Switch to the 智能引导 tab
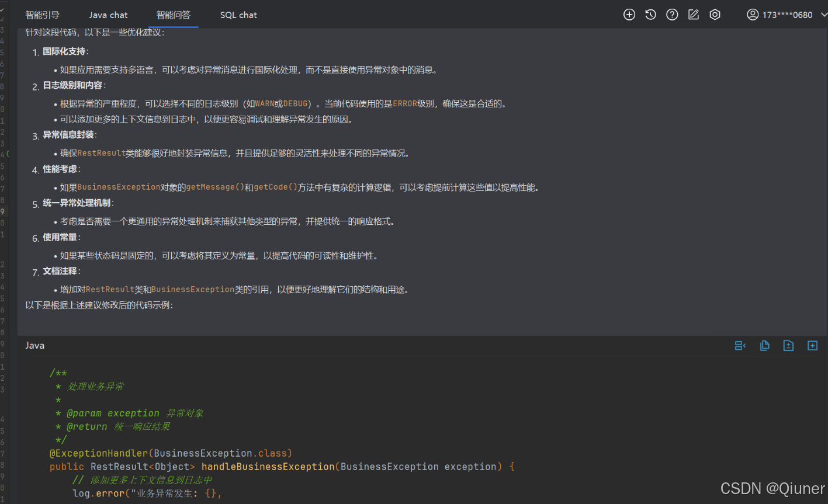Viewport: 828px width, 504px height. (42, 15)
